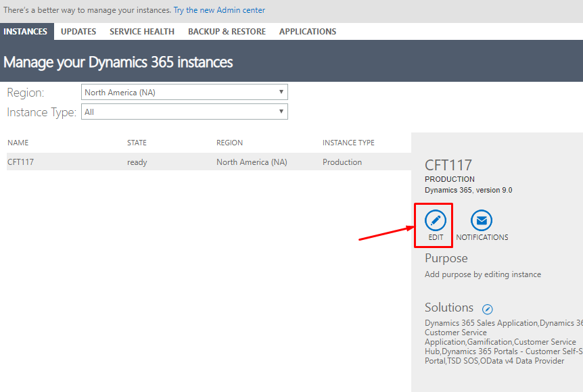The image size is (583, 392).
Task: Expand the Region selector arrow
Action: click(281, 91)
